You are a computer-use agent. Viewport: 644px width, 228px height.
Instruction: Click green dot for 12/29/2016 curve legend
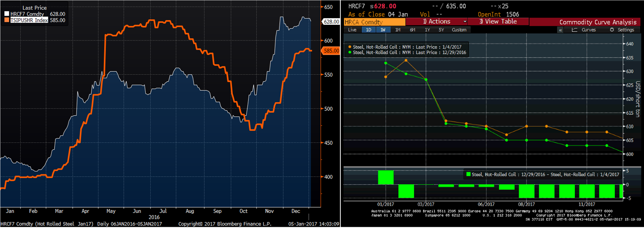point(350,53)
